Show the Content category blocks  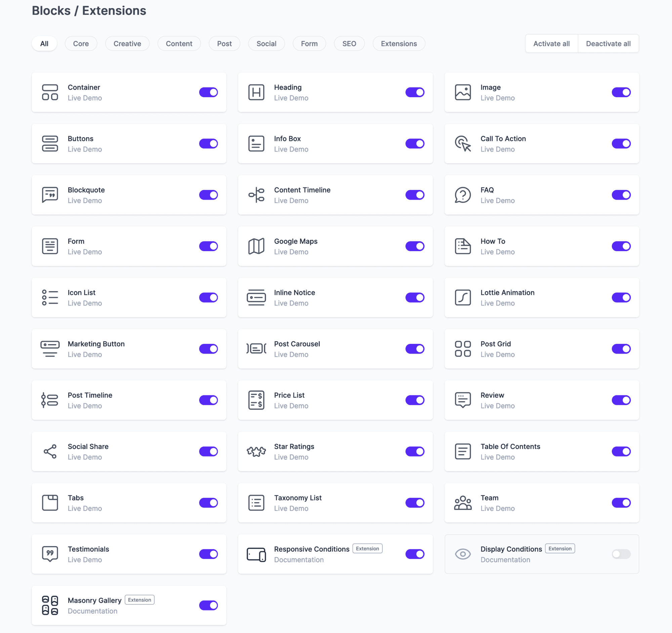[179, 44]
